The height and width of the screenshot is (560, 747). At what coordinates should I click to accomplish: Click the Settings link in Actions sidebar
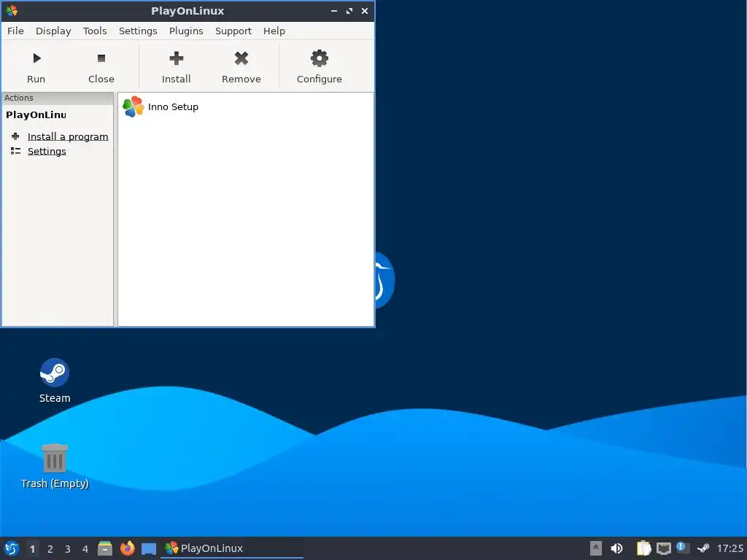click(x=47, y=151)
